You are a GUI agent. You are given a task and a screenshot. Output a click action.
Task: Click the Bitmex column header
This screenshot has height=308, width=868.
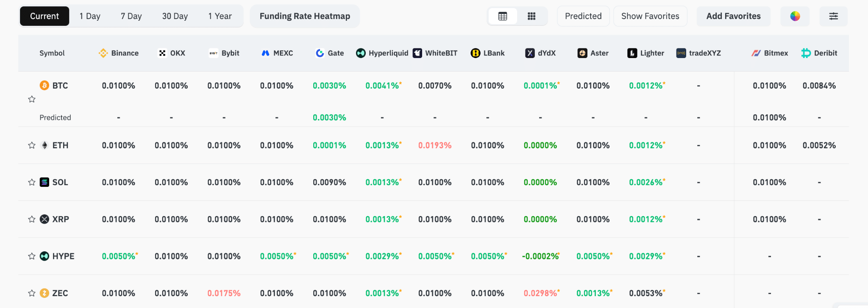pos(770,53)
